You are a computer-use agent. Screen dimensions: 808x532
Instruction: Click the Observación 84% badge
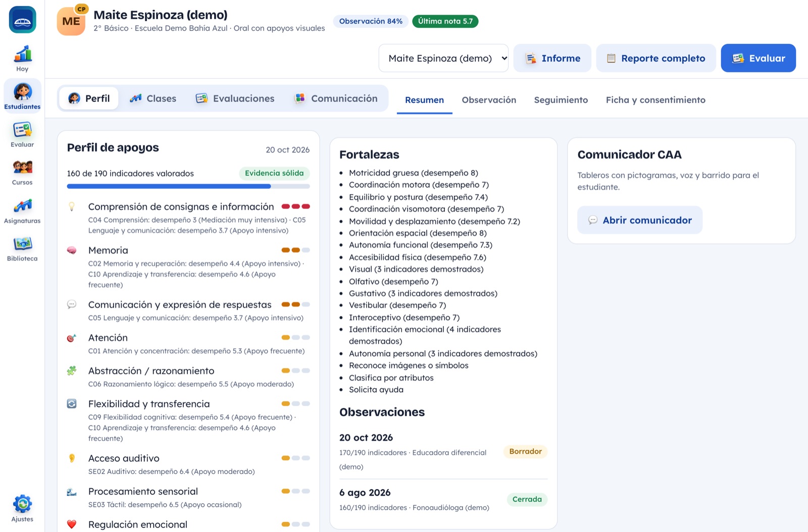(371, 21)
